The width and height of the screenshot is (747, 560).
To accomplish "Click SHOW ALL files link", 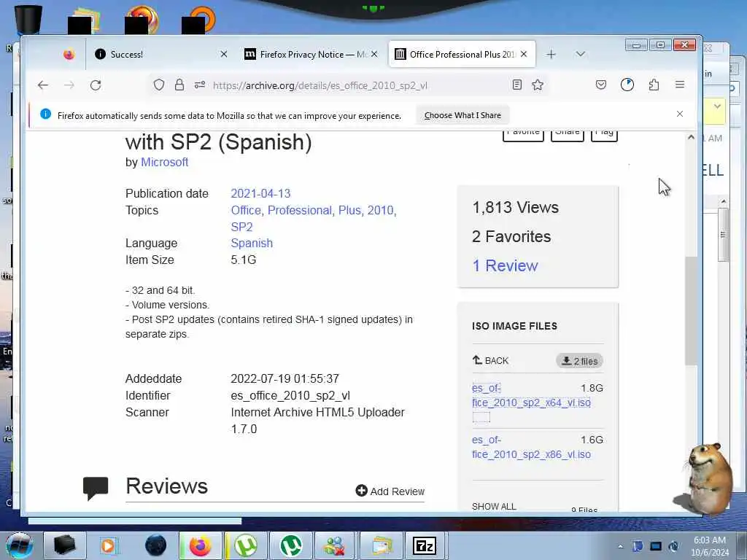I will point(494,506).
